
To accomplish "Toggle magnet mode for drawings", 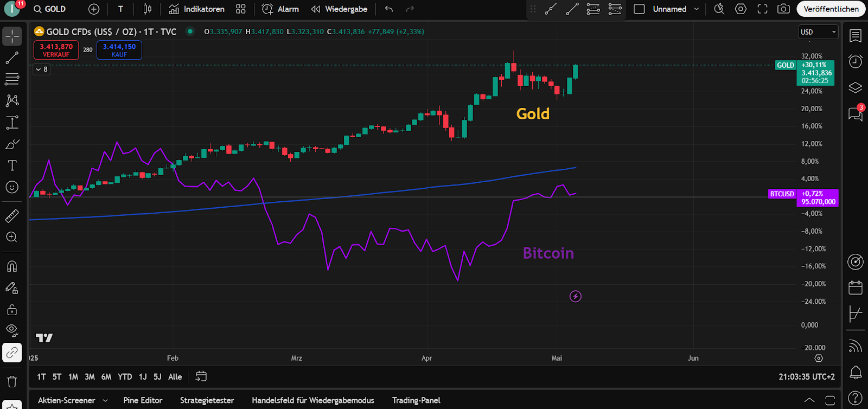I will coord(12,266).
